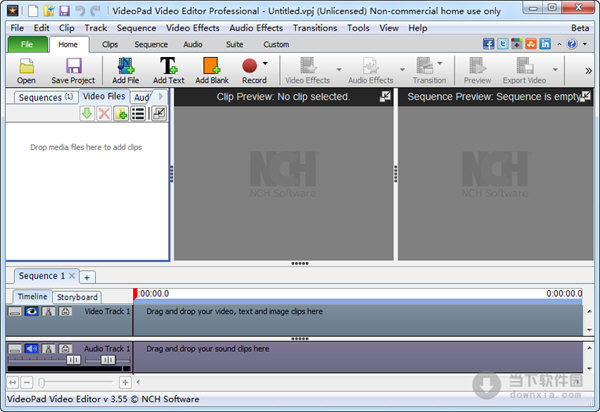This screenshot has width=600, height=412.
Task: Collapse Audio Track 1 with minimize button
Action: 15,349
